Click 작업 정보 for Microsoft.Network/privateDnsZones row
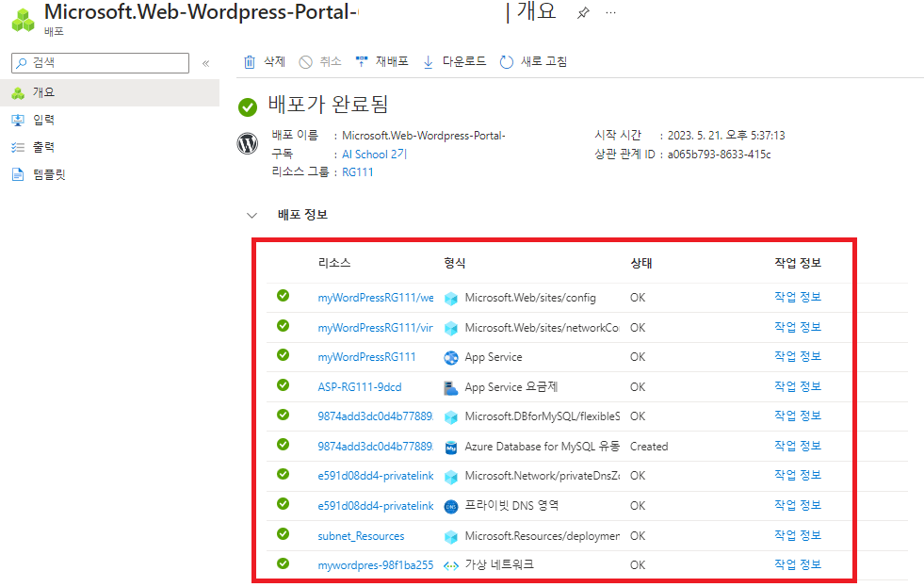This screenshot has height=587, width=924. tap(797, 475)
